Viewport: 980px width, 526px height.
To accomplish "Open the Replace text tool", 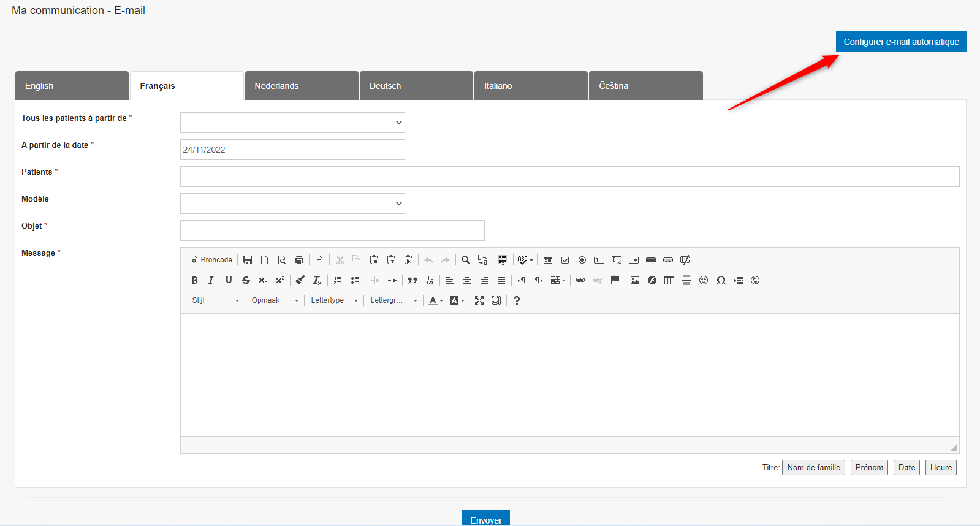I will click(x=483, y=260).
